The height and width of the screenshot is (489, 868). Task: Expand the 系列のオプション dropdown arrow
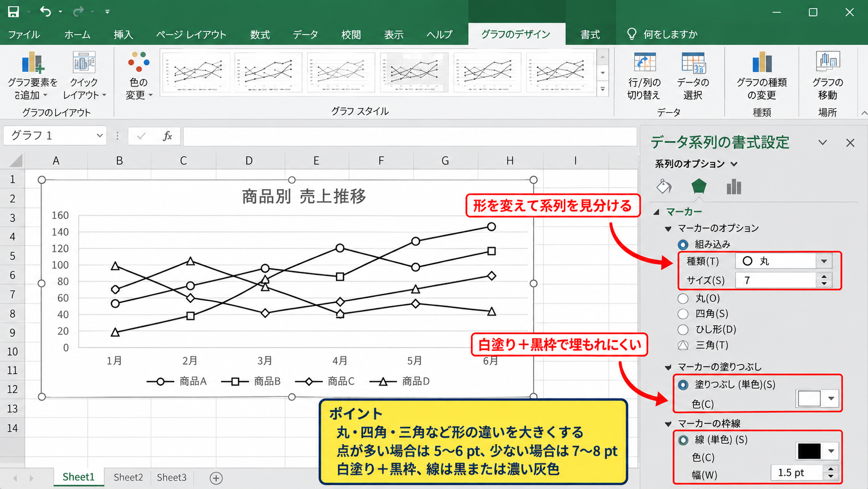[x=734, y=164]
